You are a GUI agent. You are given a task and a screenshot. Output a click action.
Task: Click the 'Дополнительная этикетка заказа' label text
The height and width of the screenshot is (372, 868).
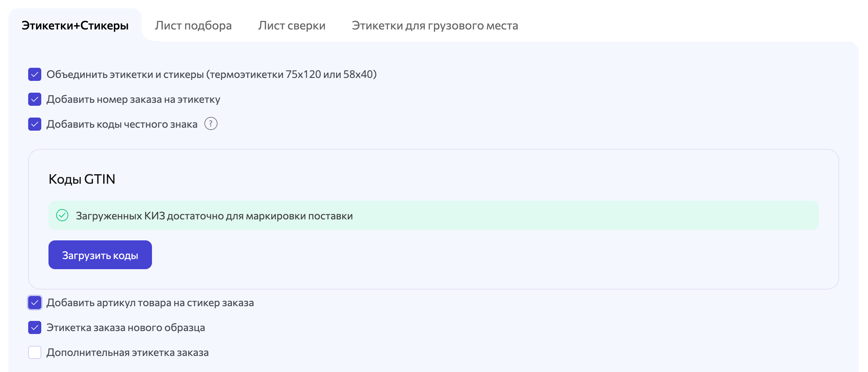click(128, 352)
